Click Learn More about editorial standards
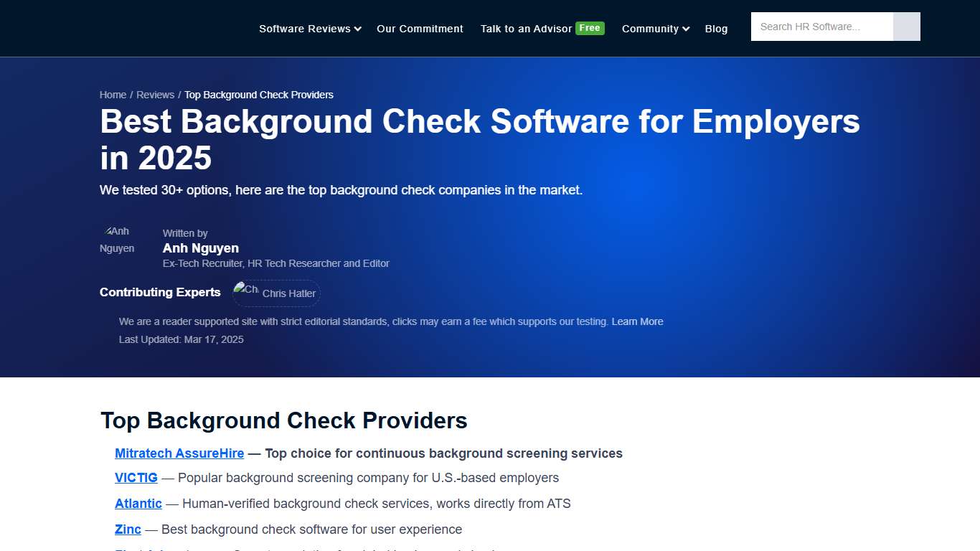Image resolution: width=980 pixels, height=551 pixels. click(x=637, y=321)
